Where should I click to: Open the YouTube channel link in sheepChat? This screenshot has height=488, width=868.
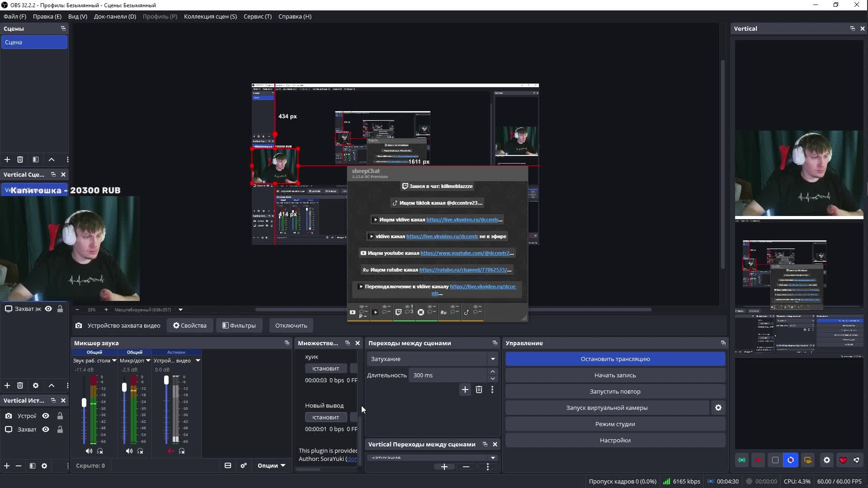pyautogui.click(x=467, y=253)
